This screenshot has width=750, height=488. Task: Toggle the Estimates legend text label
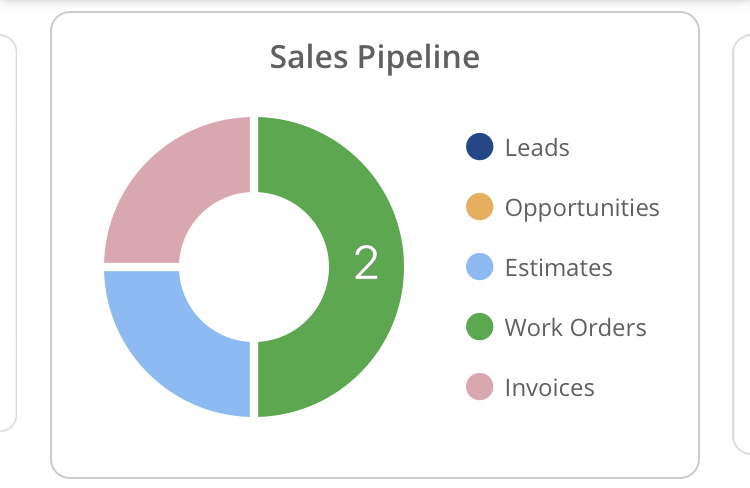pos(558,268)
